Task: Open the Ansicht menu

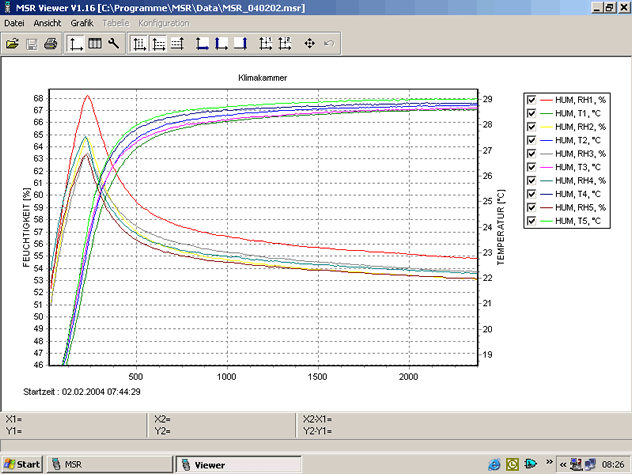Action: [47, 22]
